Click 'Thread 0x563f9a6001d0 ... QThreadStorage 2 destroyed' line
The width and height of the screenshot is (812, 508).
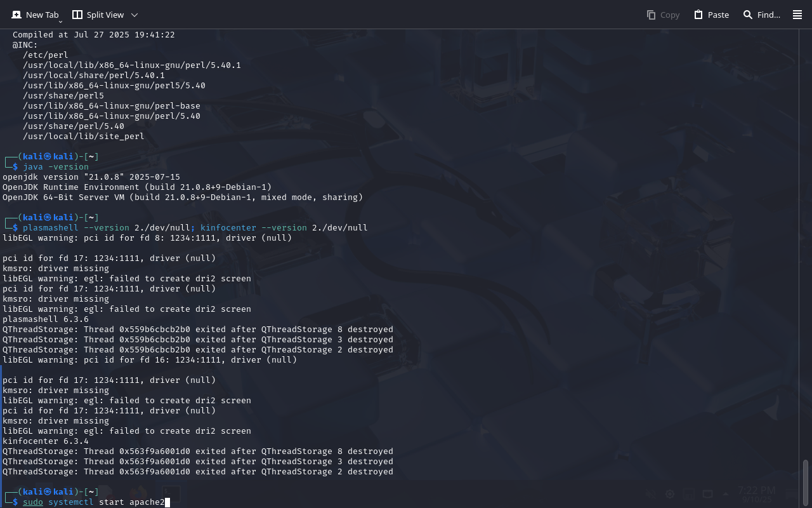pyautogui.click(x=198, y=472)
